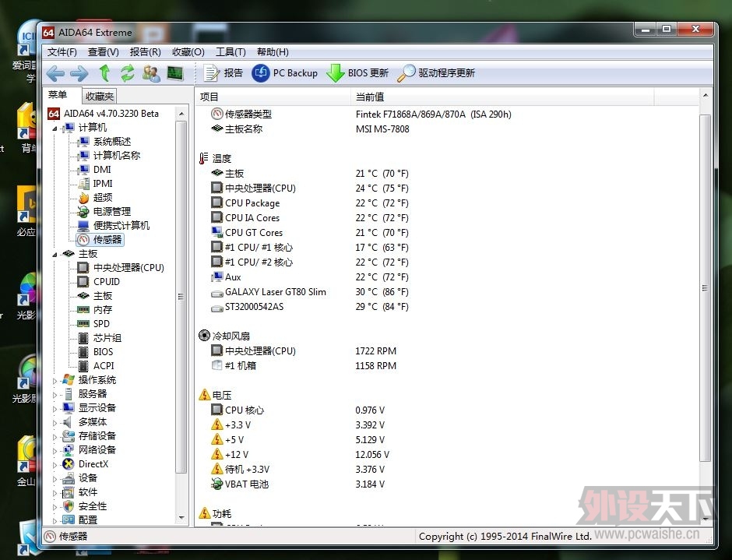Screen dimensions: 732x560
Task: Click the green Up level arrow
Action: (104, 73)
